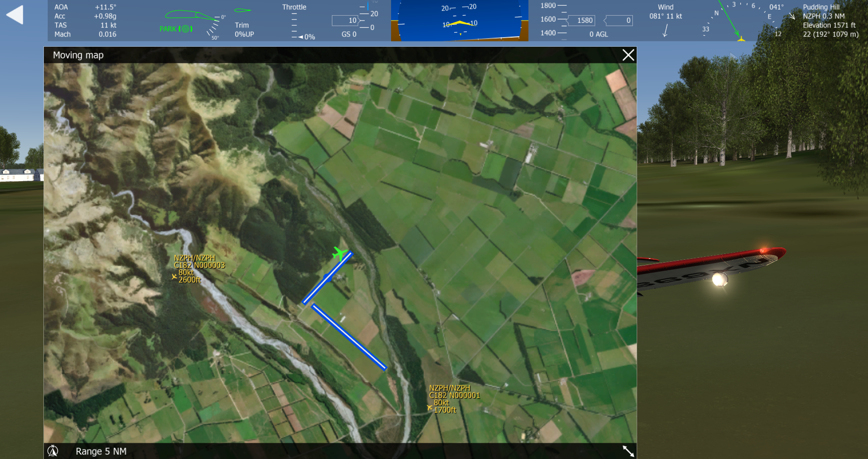Click the heading compass display
The width and height of the screenshot is (868, 459).
[742, 20]
